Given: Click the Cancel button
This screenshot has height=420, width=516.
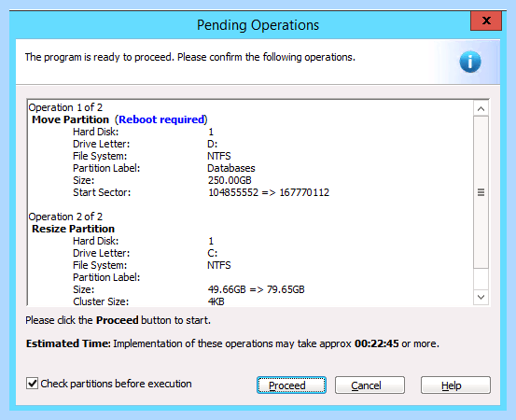Looking at the screenshot, I should [370, 385].
